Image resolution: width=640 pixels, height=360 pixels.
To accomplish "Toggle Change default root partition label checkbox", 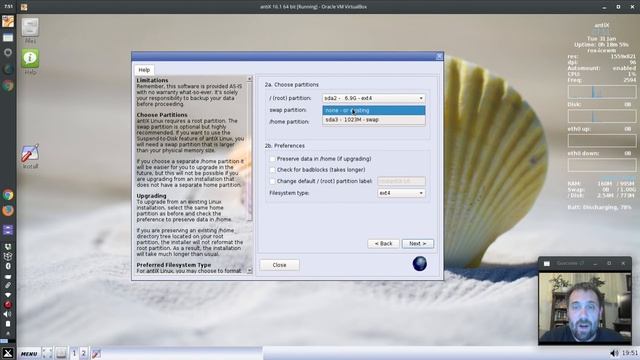I will click(272, 181).
